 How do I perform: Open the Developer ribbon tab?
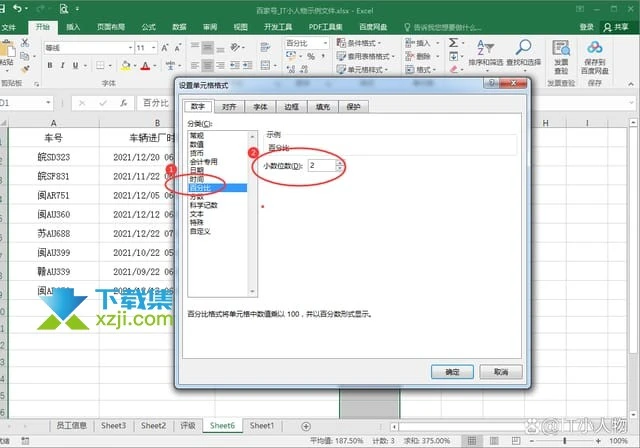pos(278,27)
